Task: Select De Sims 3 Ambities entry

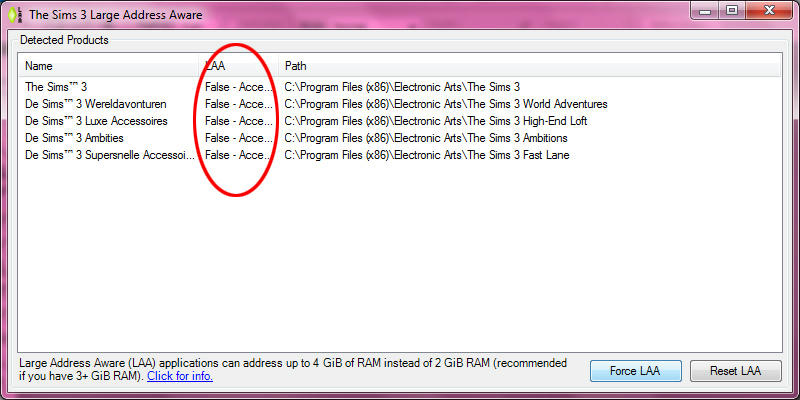Action: point(74,138)
